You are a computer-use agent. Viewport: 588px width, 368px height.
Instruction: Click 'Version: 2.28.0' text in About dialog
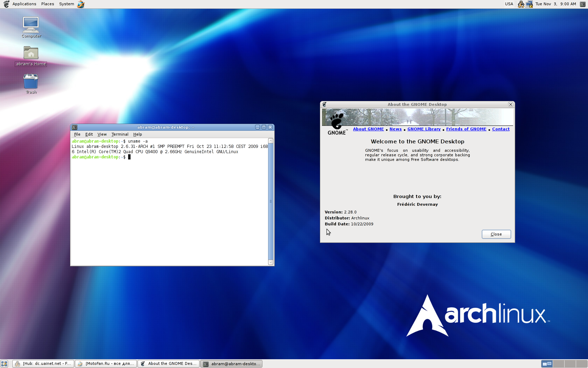[x=341, y=212]
